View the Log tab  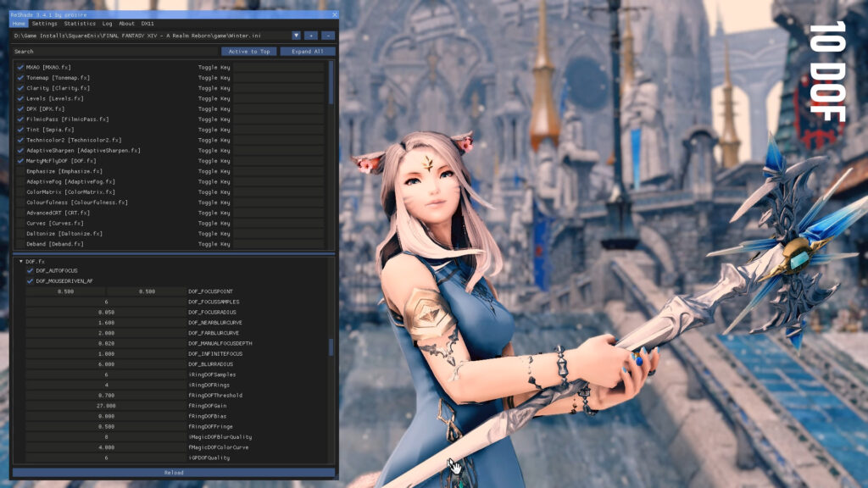click(x=105, y=24)
